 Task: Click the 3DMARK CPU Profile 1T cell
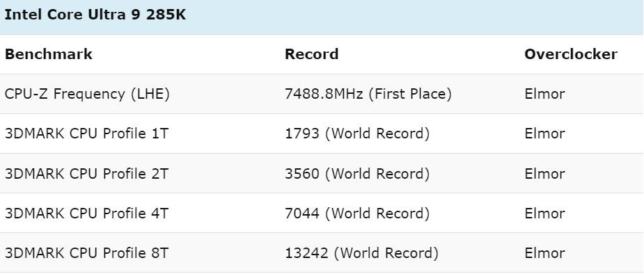coord(86,134)
